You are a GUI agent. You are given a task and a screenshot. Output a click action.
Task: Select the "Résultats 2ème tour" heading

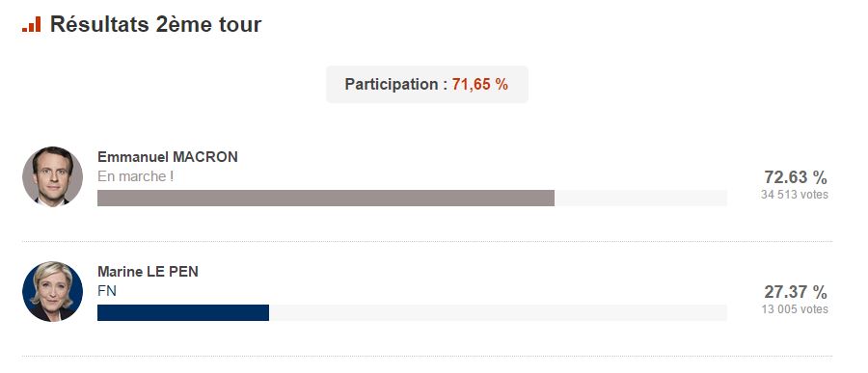(x=155, y=25)
